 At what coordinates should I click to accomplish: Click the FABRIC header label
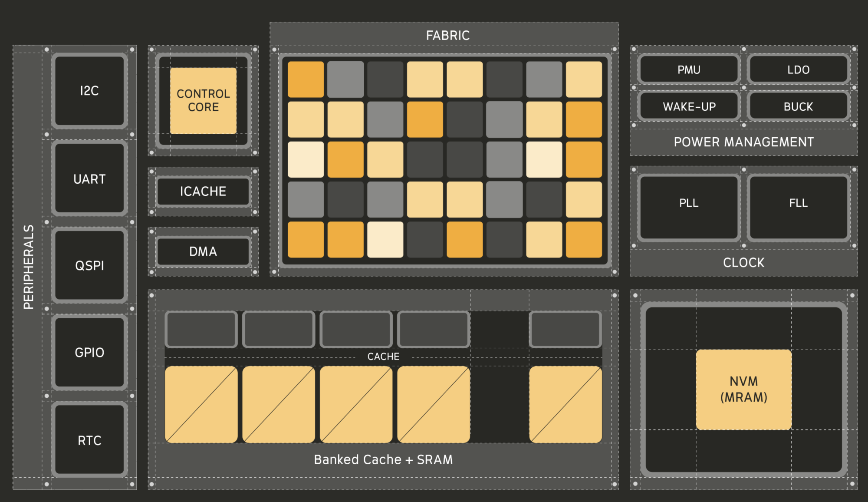coord(447,35)
